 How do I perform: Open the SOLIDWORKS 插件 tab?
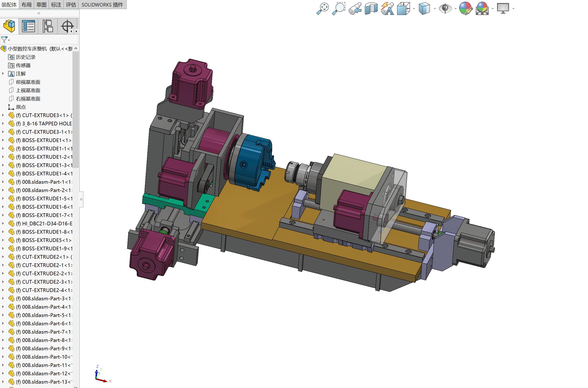click(x=102, y=5)
